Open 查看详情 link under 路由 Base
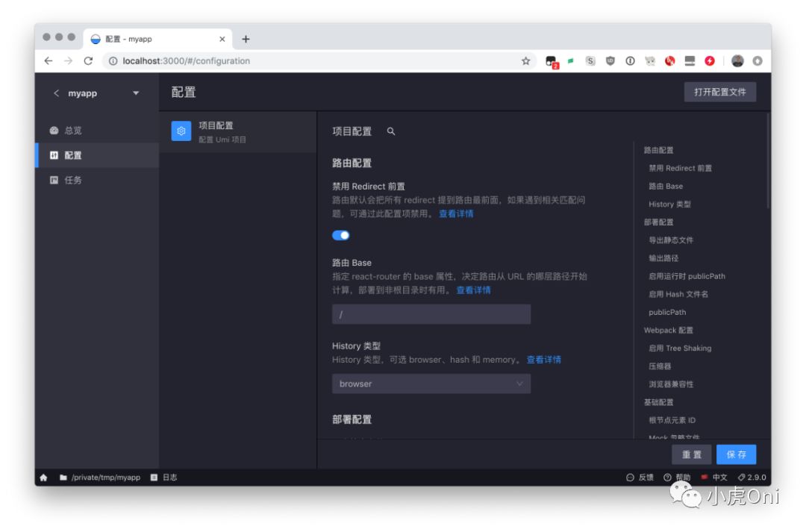 tap(473, 290)
